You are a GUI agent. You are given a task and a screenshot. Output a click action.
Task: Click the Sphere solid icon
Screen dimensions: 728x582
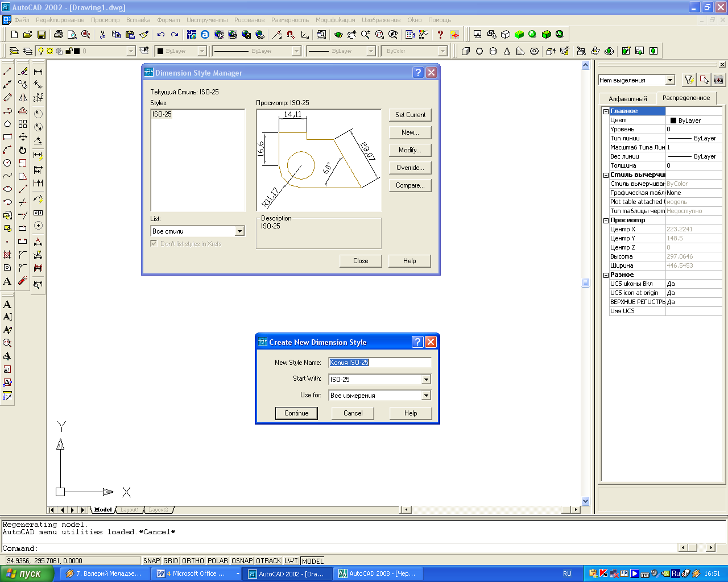(479, 51)
